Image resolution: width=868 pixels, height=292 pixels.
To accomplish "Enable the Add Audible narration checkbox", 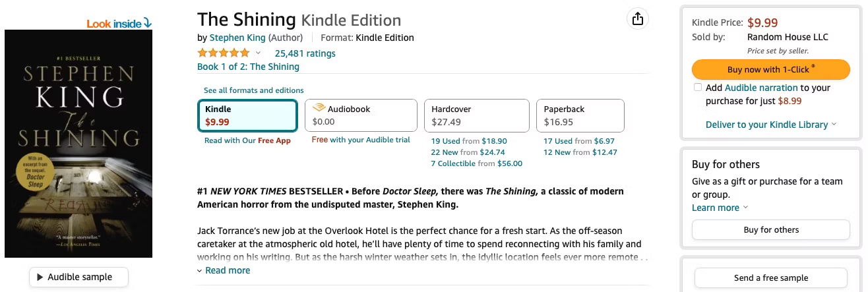I will click(x=698, y=88).
